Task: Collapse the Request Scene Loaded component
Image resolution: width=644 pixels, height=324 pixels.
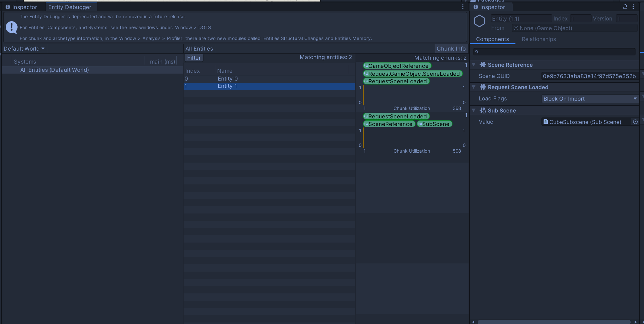Action: pyautogui.click(x=474, y=87)
